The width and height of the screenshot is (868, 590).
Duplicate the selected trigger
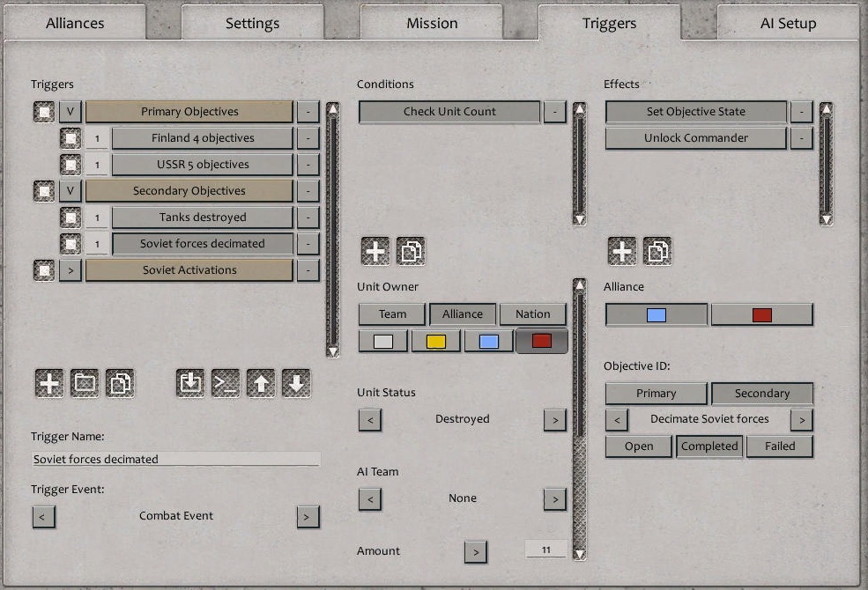click(120, 383)
